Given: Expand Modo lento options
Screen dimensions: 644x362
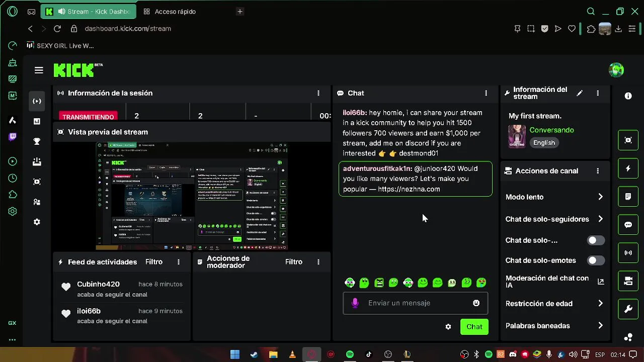Looking at the screenshot, I should point(600,197).
